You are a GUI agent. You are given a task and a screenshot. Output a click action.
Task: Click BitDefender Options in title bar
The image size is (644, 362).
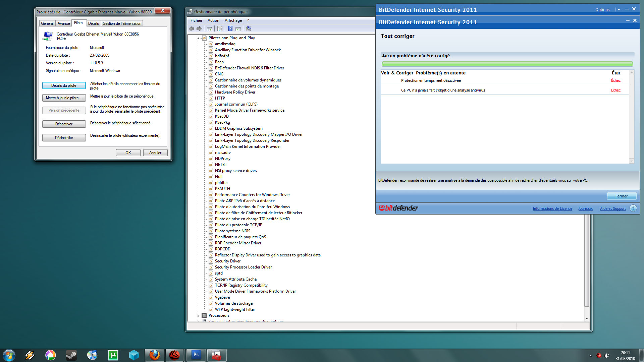[602, 10]
